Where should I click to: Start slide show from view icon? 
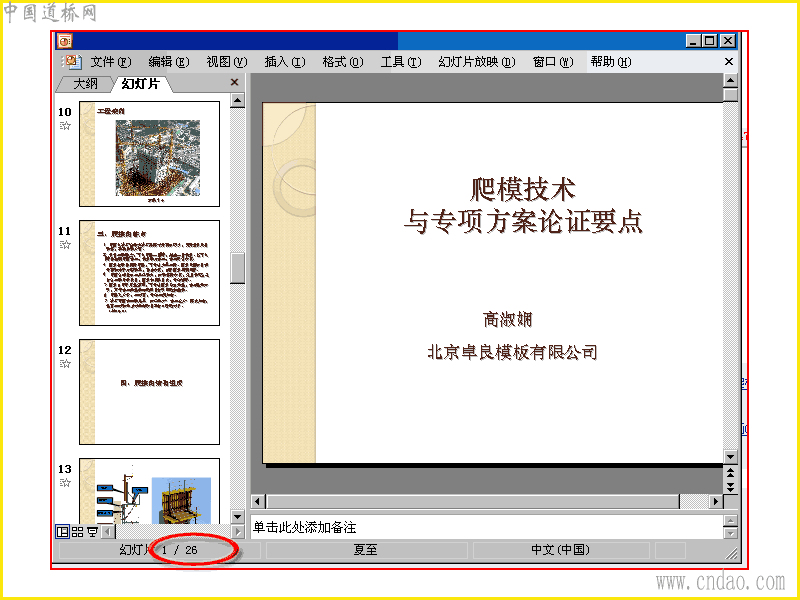tap(92, 532)
